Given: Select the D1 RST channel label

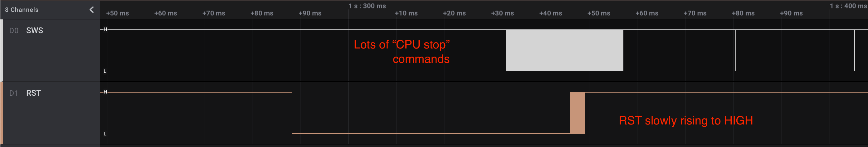Looking at the screenshot, I should coord(33,93).
